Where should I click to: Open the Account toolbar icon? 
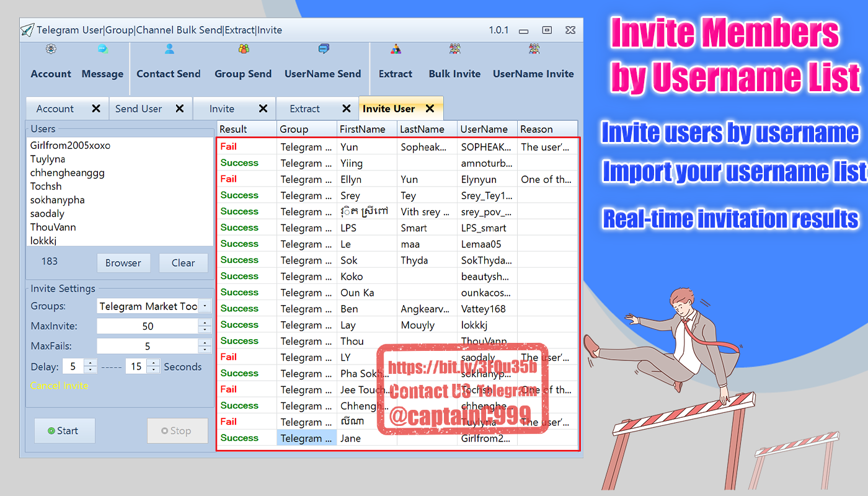(51, 50)
